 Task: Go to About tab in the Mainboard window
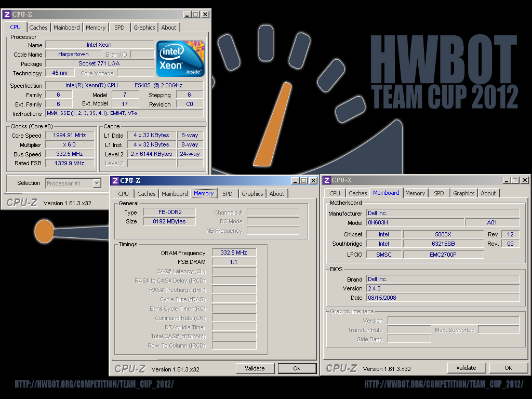488,193
